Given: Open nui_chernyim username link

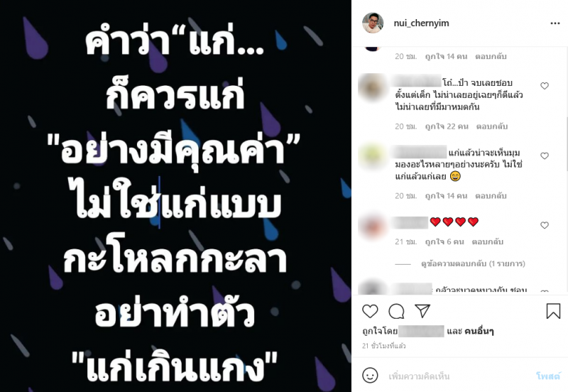Looking at the screenshot, I should [x=421, y=23].
